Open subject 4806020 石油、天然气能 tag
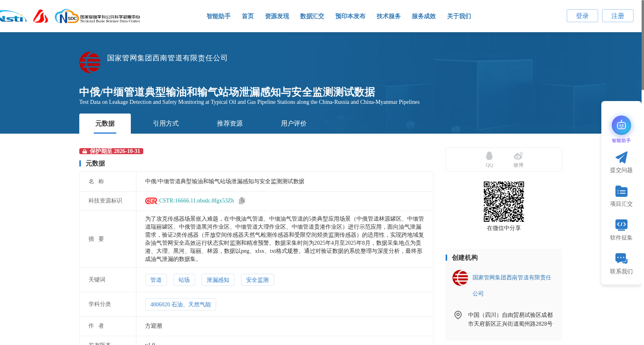The image size is (644, 345). tap(181, 304)
